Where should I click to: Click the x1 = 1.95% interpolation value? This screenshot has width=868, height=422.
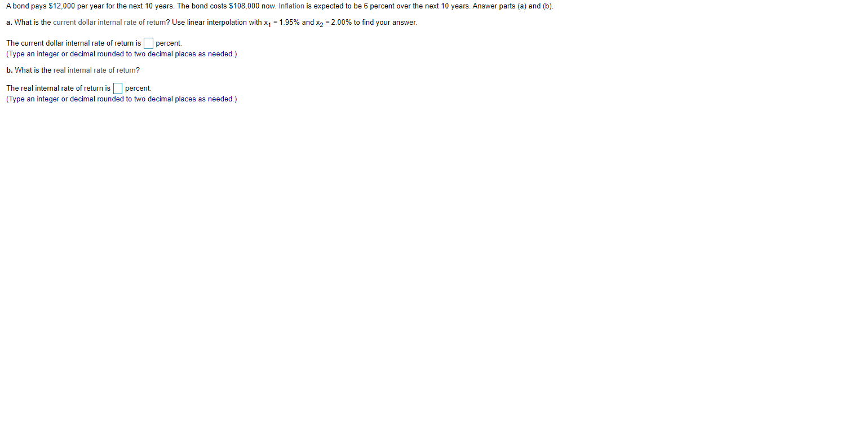coord(282,23)
